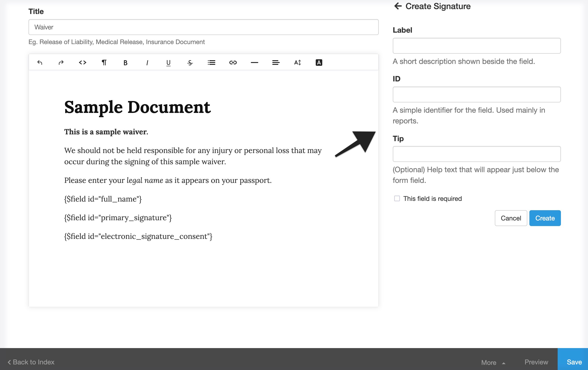Click the electronic_signature_consent field placeholder
This screenshot has width=588, height=370.
click(138, 236)
